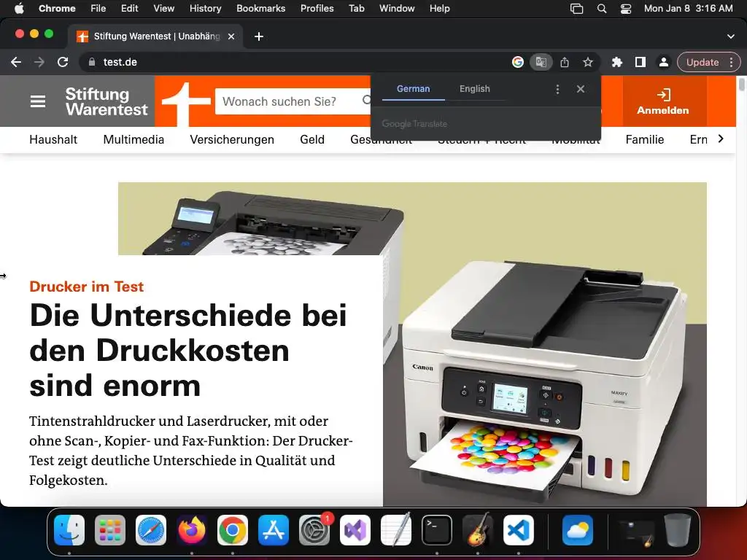This screenshot has width=747, height=560.
Task: Click the Stiftung Warentest logo
Action: click(107, 101)
